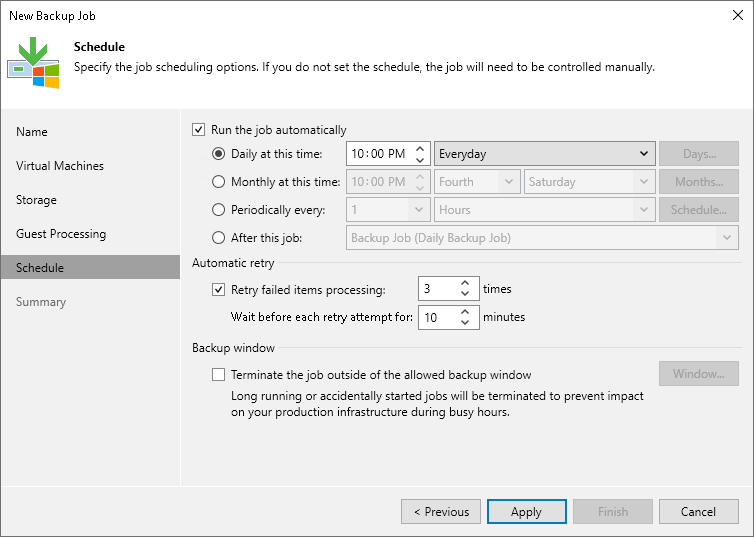Click the backup job wizard header icon

coord(33,62)
